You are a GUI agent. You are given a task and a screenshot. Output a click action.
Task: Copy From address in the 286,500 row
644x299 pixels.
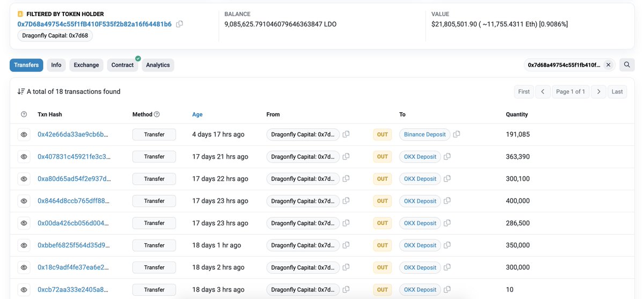pyautogui.click(x=346, y=223)
